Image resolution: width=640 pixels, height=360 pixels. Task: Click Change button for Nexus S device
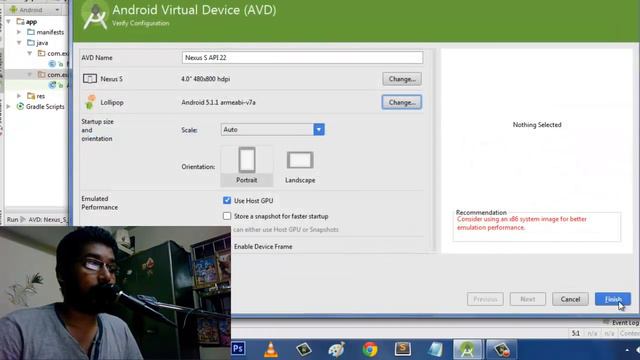point(402,79)
